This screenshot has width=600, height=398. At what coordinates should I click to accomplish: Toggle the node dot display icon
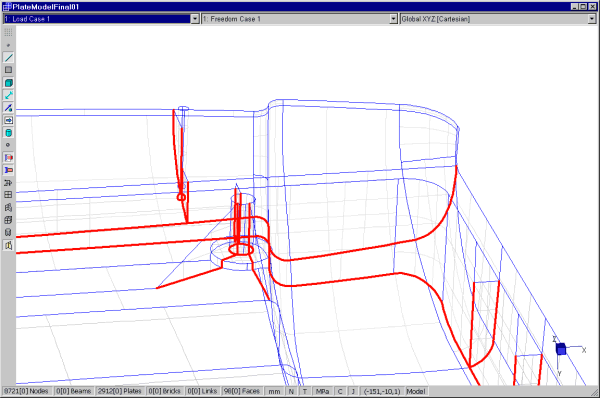pyautogui.click(x=8, y=45)
